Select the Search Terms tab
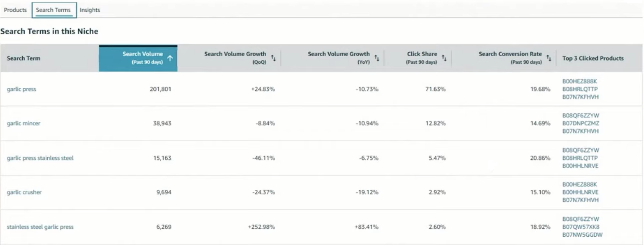Viewport: 644px width, 245px height. tap(54, 10)
